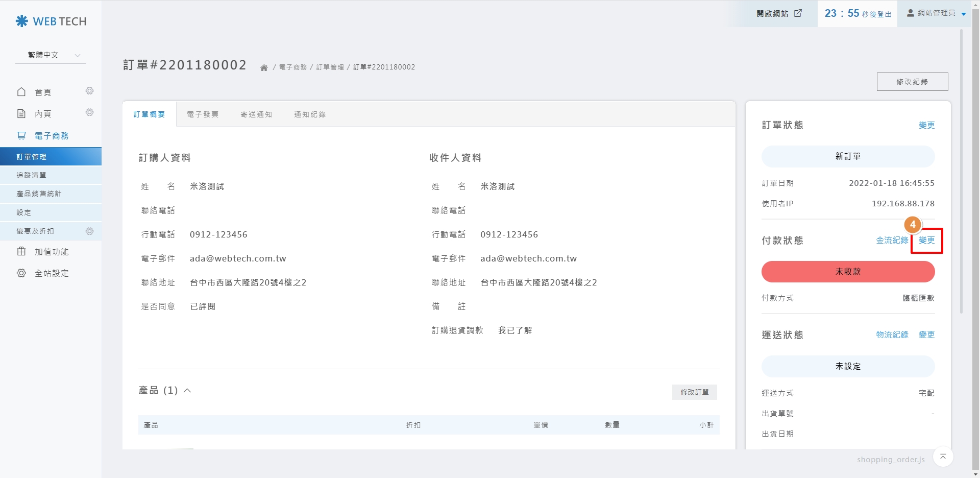Image resolution: width=980 pixels, height=478 pixels.
Task: Switch to the 通知紀錄 tab
Action: coord(310,114)
